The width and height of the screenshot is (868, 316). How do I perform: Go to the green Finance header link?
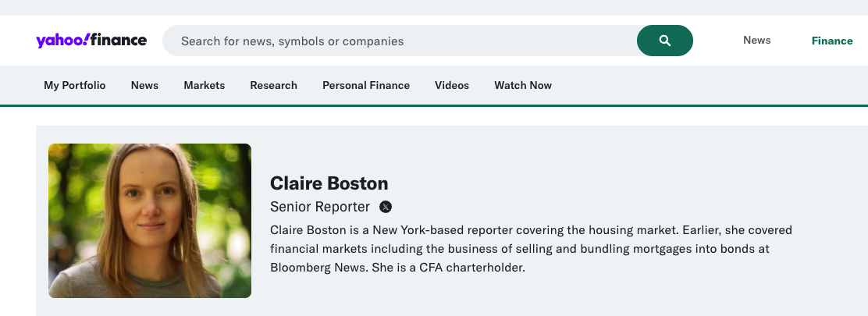pos(831,41)
